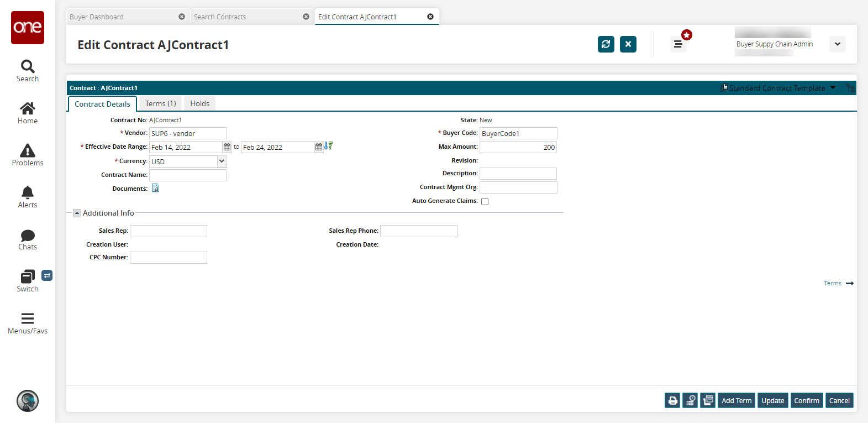Open the starred favorites menu icon

pyautogui.click(x=679, y=44)
